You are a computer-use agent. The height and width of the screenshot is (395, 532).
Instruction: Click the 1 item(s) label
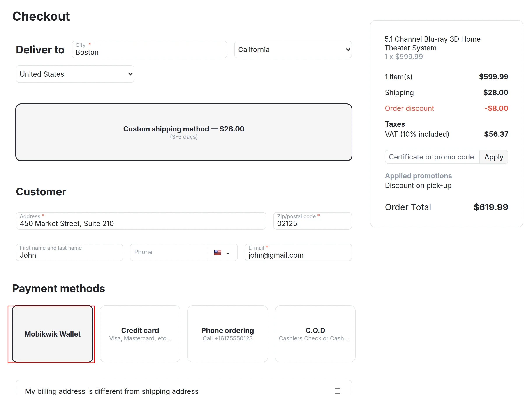pos(398,77)
